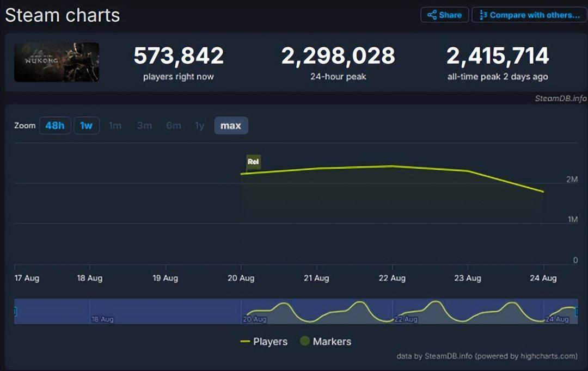Set chart zoom to 48h
588x371 pixels.
pyautogui.click(x=55, y=126)
